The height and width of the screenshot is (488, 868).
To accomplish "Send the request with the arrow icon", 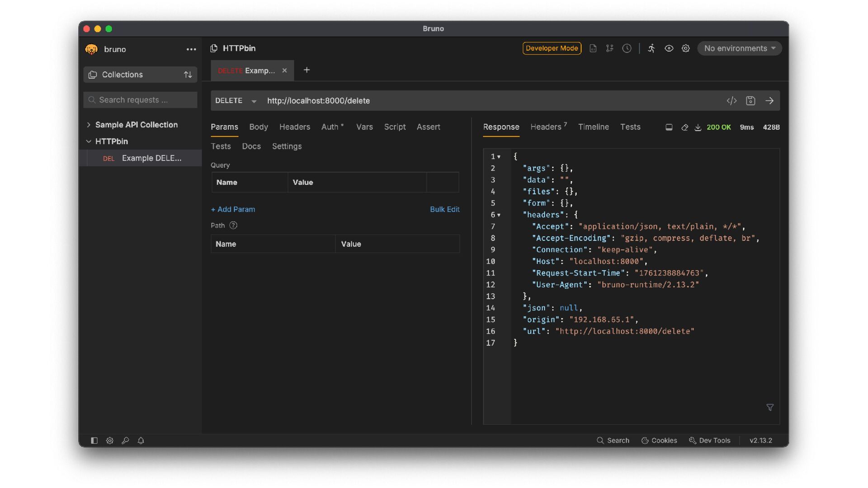I will click(769, 101).
